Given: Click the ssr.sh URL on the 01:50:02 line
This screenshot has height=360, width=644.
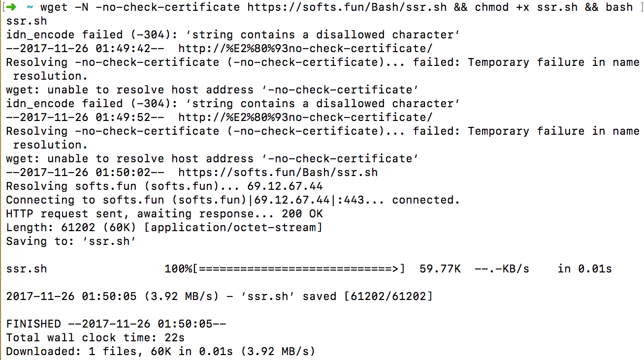Looking at the screenshot, I should pos(278,173).
